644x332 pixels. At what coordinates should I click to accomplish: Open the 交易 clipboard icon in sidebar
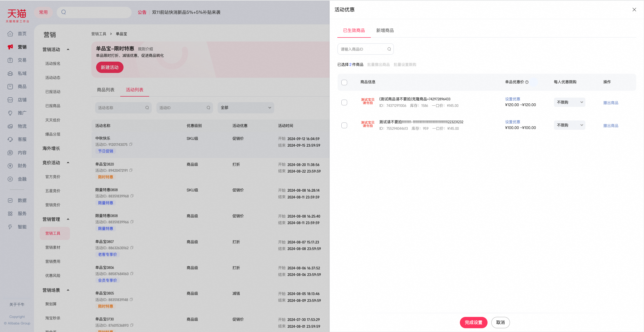(x=10, y=60)
